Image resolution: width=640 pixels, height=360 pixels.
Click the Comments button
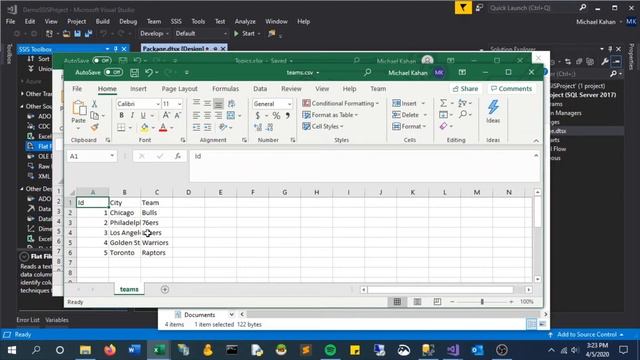[x=511, y=89]
